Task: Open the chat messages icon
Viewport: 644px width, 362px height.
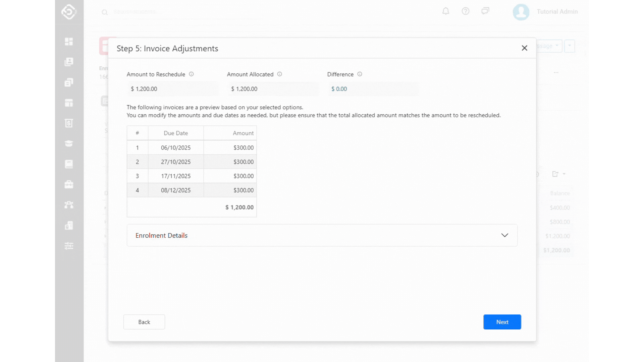Action: [485, 11]
